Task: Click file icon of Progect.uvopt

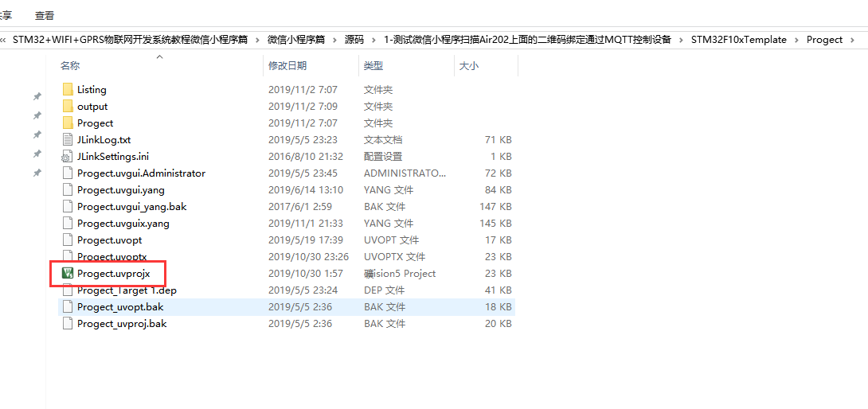Action: [x=68, y=240]
